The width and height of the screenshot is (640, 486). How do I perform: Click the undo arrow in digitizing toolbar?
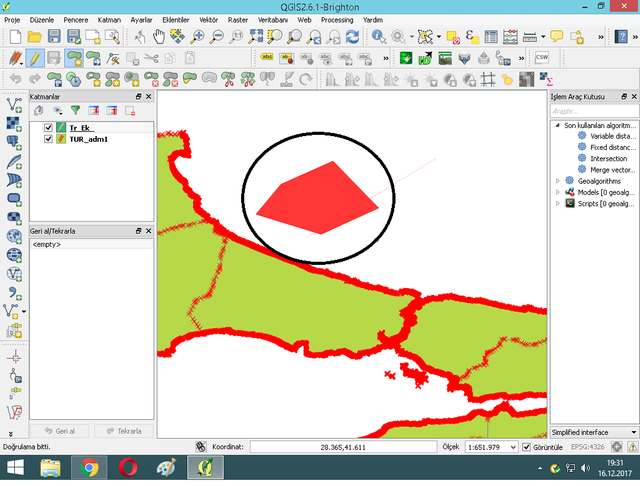16,78
